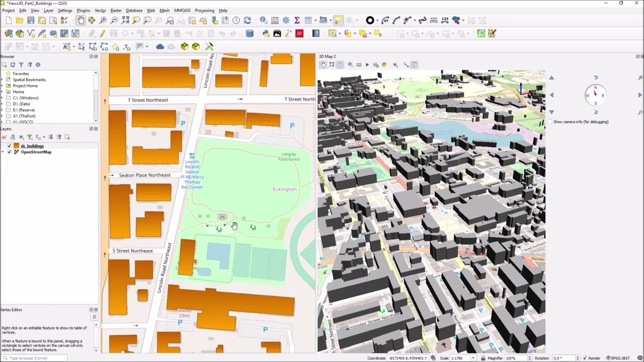Viewport: 644px width, 362px height.
Task: Click the EPSG:3857 CRS button
Action: (x=617, y=358)
